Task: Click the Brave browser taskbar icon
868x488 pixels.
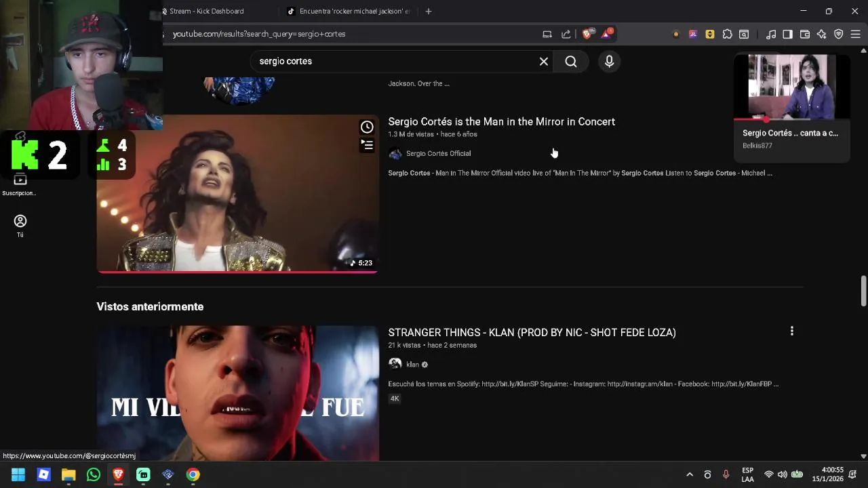Action: [118, 474]
